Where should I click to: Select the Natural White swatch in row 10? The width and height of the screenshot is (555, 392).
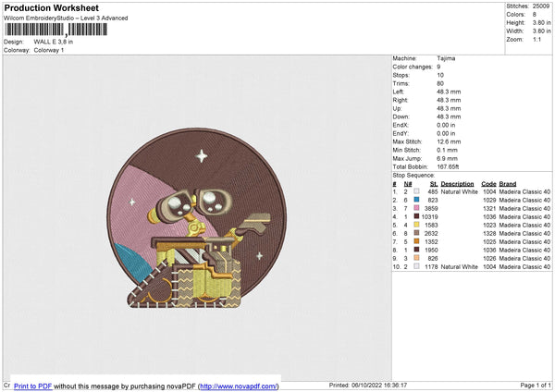(x=416, y=266)
